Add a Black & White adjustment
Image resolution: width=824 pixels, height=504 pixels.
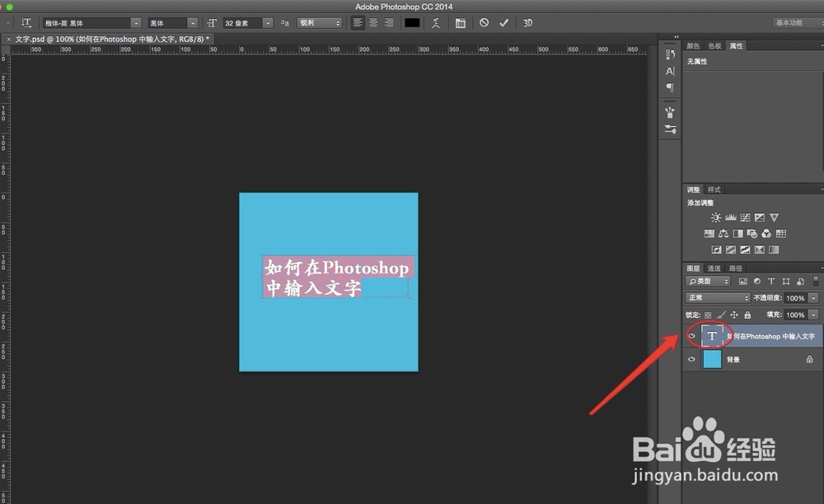coord(737,234)
